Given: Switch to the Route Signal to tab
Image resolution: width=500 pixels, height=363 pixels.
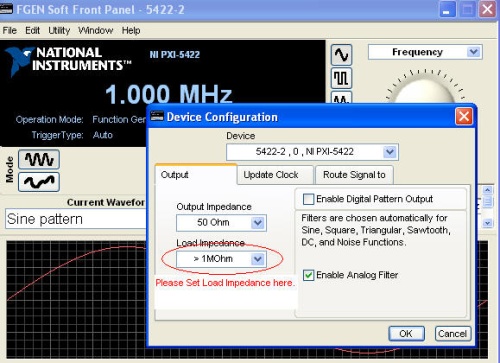Looking at the screenshot, I should [x=354, y=175].
